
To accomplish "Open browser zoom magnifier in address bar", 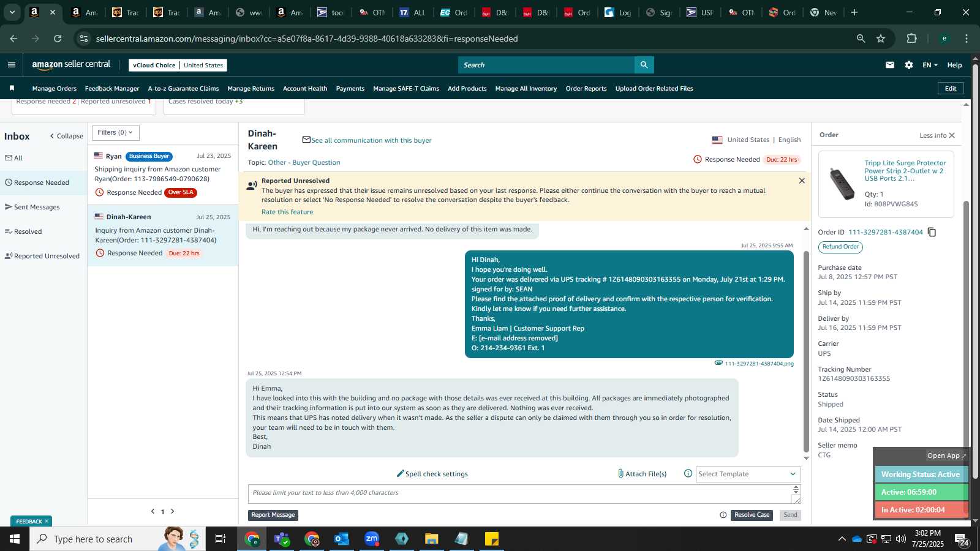I will [861, 39].
